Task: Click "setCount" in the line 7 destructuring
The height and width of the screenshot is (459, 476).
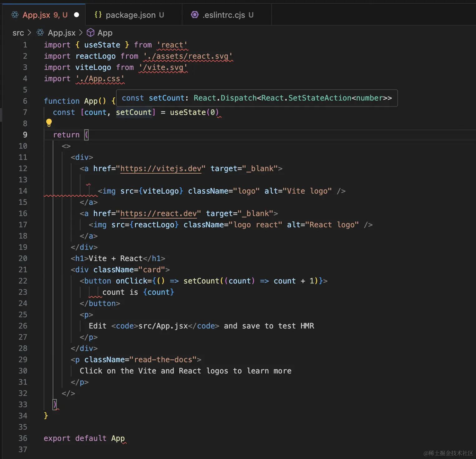Action: tap(134, 112)
